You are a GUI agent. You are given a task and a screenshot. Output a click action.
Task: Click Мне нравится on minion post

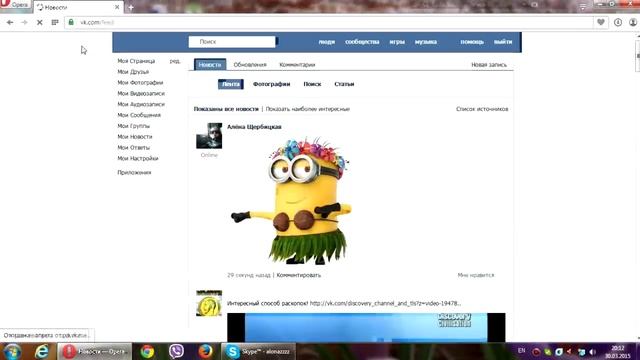(476, 275)
